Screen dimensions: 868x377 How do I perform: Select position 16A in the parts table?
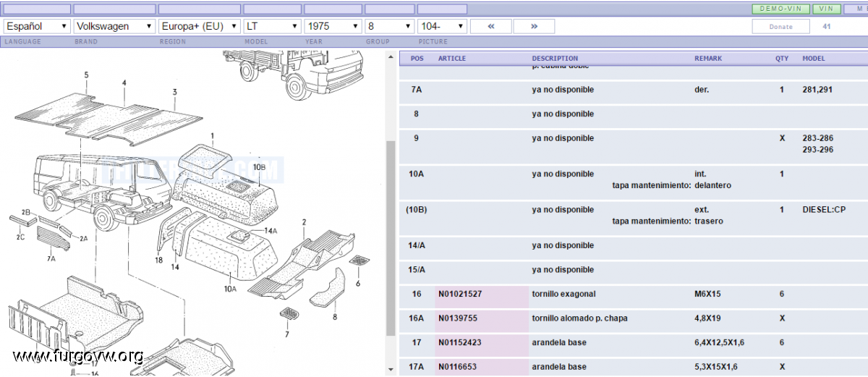click(417, 318)
